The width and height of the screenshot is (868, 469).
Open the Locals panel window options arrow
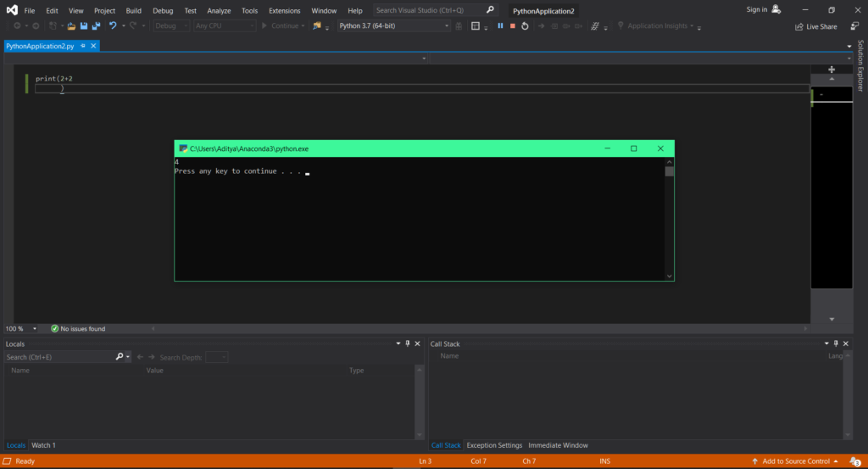click(398, 343)
